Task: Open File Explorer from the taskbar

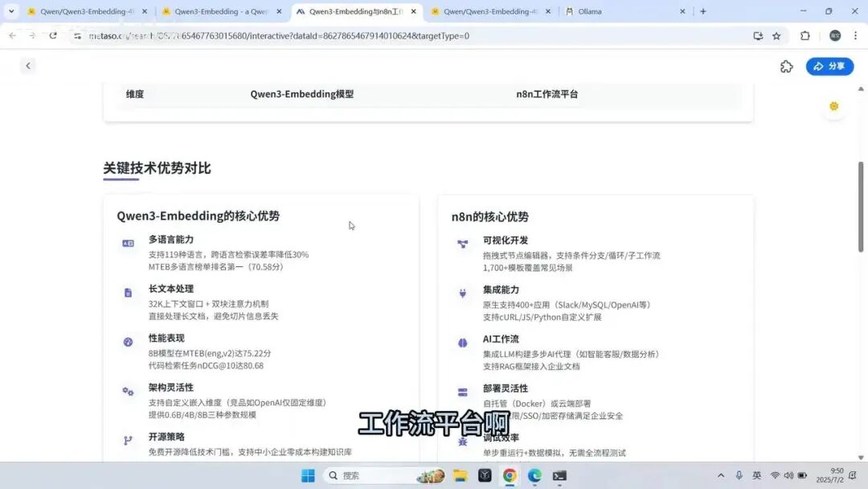Action: tap(460, 475)
